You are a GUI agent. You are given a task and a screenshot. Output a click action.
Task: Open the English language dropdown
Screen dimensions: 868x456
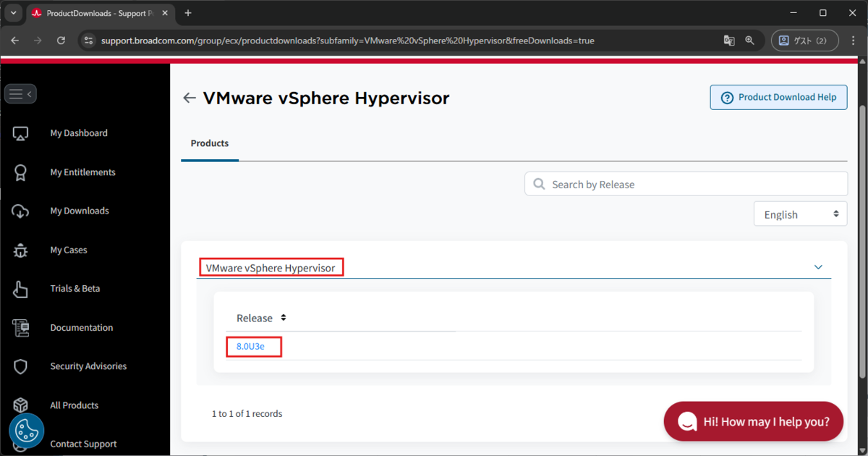pos(801,214)
